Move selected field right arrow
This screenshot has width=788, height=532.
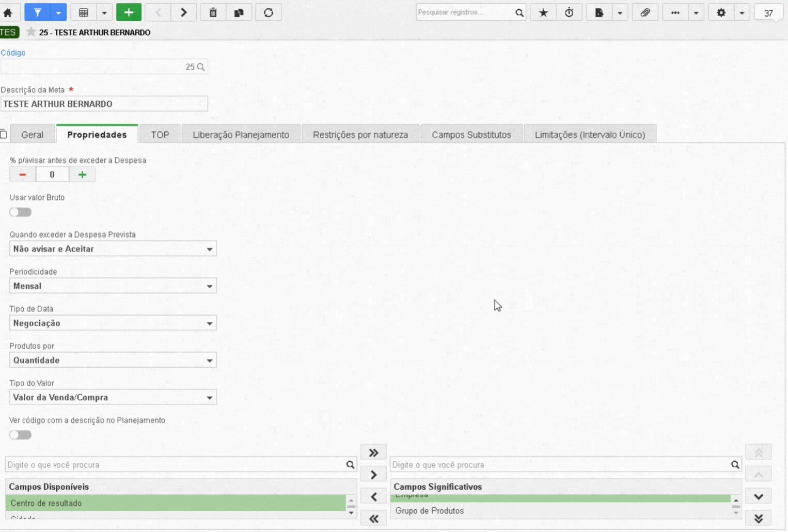(373, 475)
